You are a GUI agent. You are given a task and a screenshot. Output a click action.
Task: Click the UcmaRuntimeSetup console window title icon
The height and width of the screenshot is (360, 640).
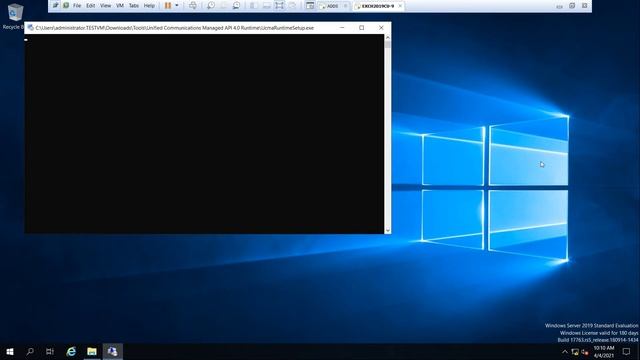pos(31,28)
